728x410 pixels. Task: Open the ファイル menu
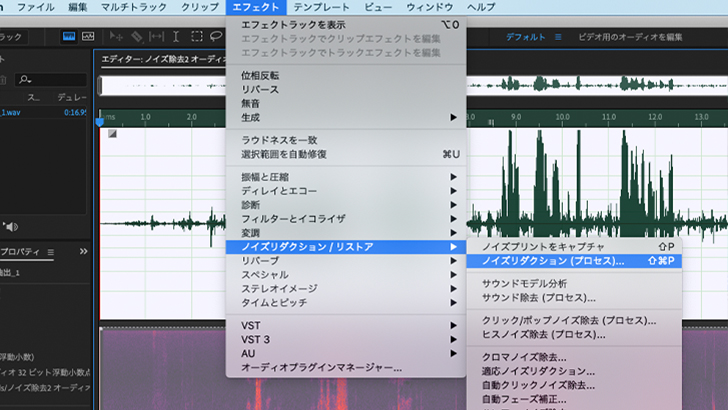(36, 7)
